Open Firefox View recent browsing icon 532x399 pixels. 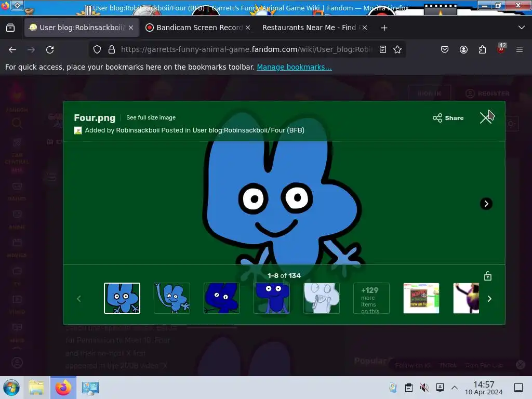(x=10, y=28)
